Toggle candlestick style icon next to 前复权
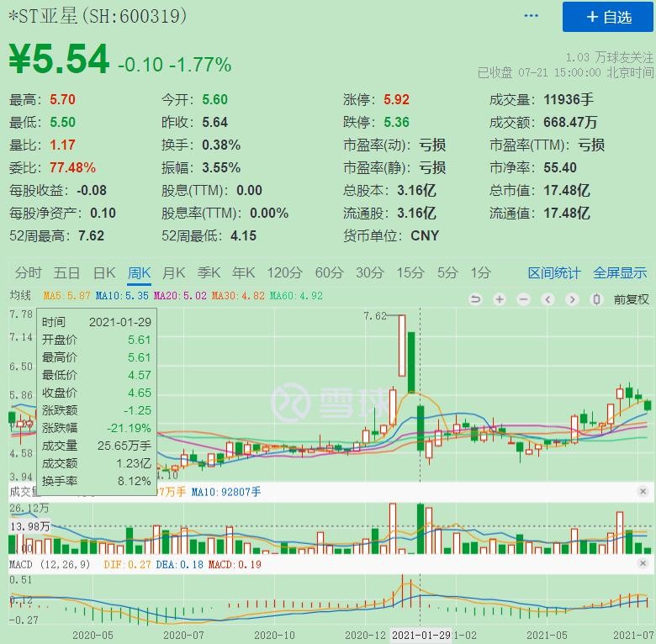The image size is (656, 644). [596, 299]
